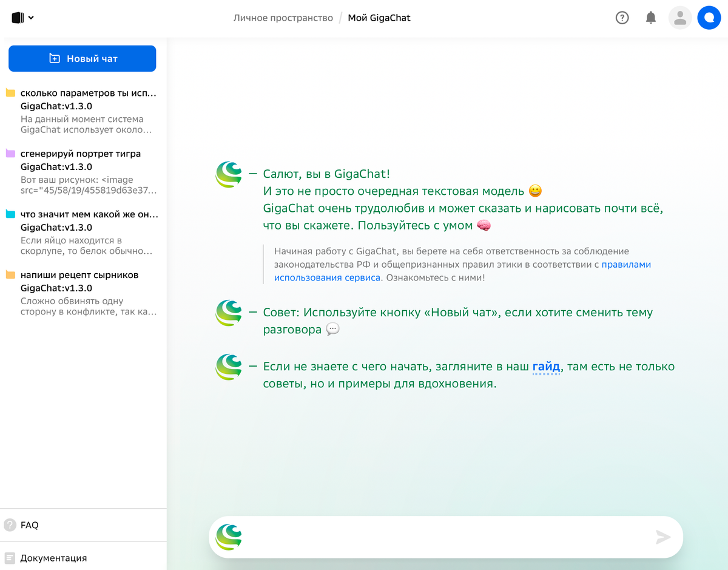Open chat 'что значит мем какой же он…'
This screenshot has height=570, width=728.
(89, 214)
